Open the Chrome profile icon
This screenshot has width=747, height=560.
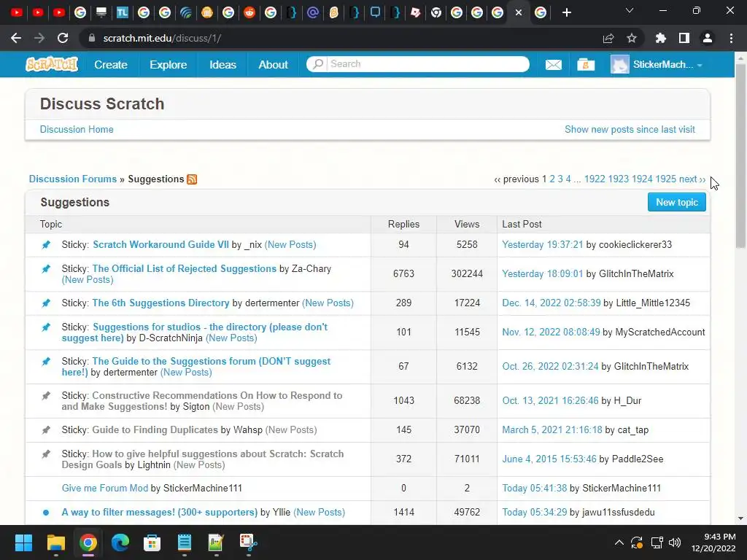[708, 38]
